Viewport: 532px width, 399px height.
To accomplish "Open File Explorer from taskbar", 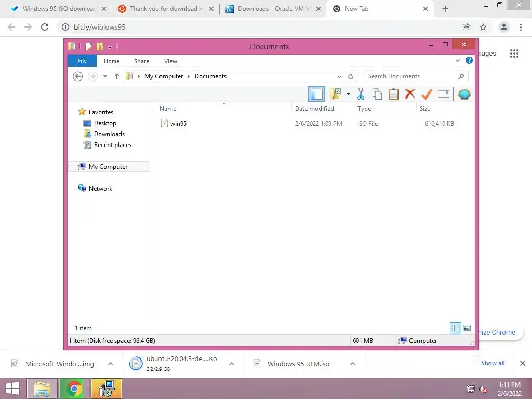I will click(x=42, y=389).
